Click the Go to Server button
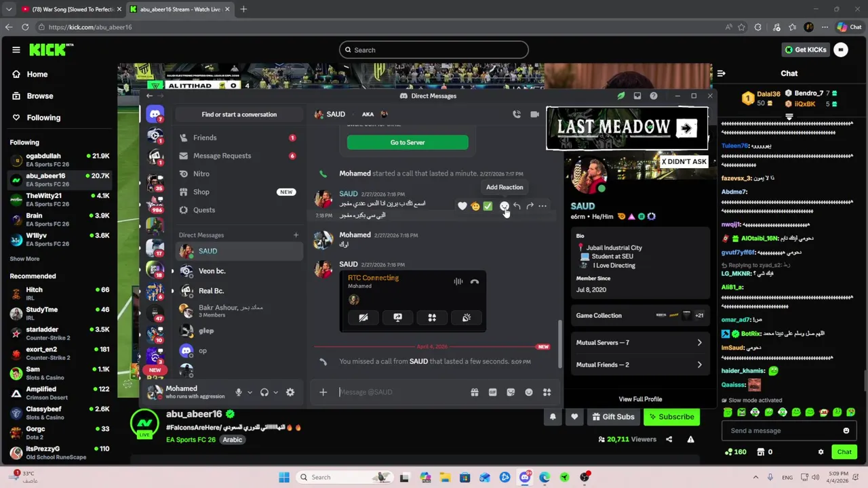The image size is (868, 488). pos(408,142)
